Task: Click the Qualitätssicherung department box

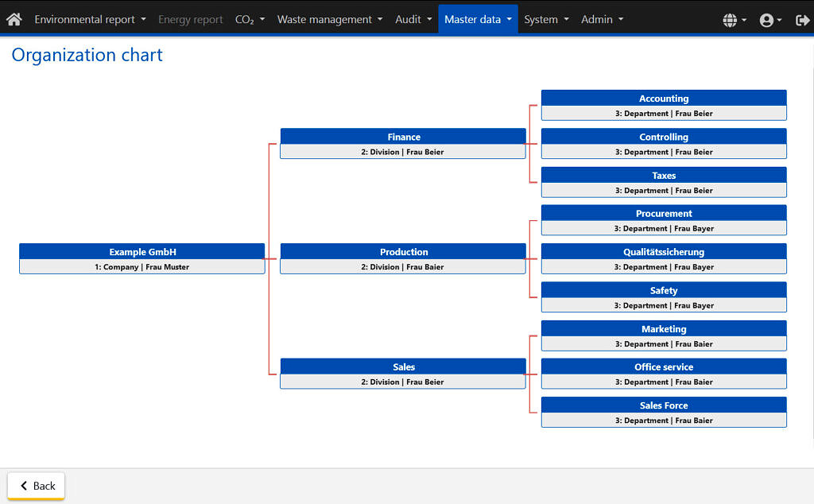Action: (x=664, y=258)
